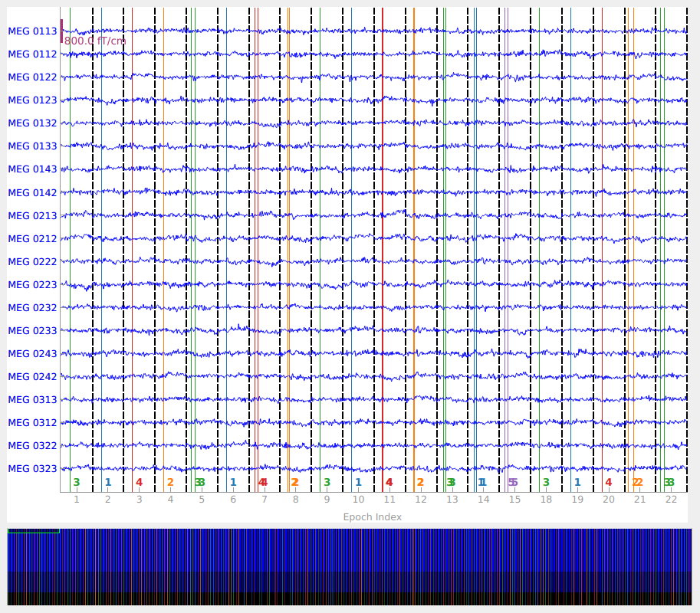
Task: Click epoch index 15 tick label
Action: (x=514, y=500)
